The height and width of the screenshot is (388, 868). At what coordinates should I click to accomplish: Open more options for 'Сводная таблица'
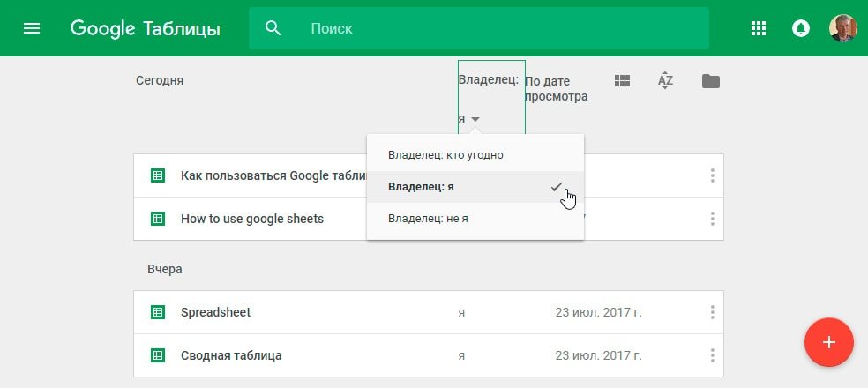tap(712, 355)
